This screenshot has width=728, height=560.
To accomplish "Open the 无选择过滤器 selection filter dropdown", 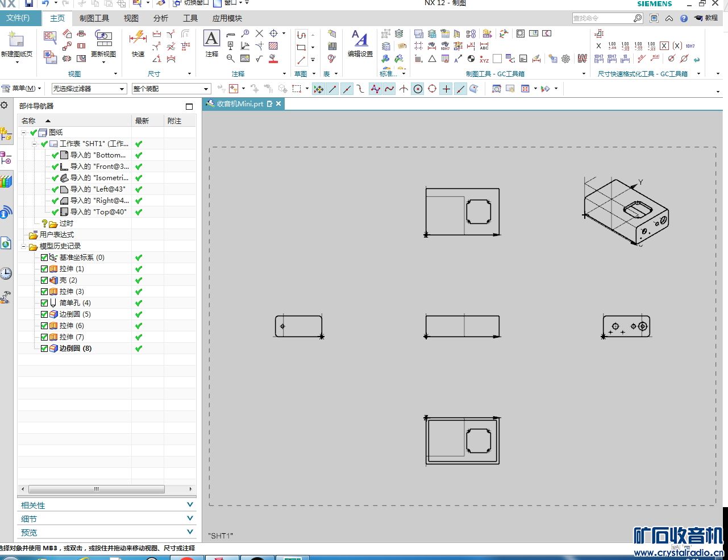I will (x=89, y=89).
